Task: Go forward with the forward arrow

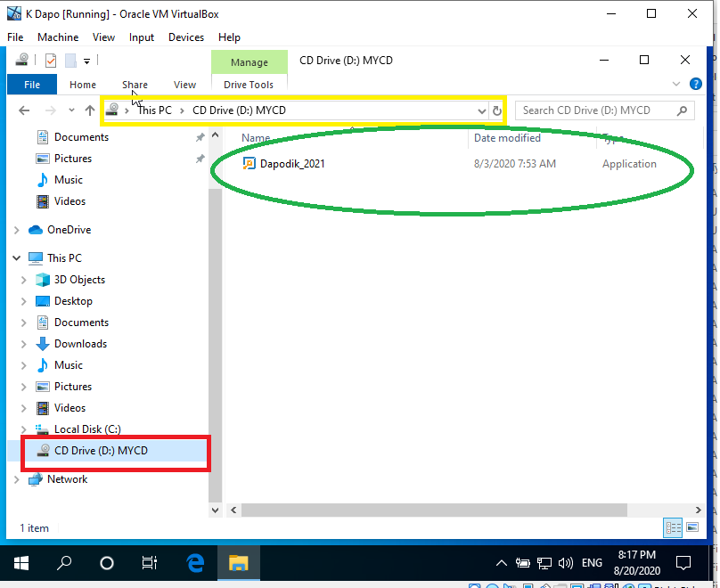Action: tap(51, 110)
